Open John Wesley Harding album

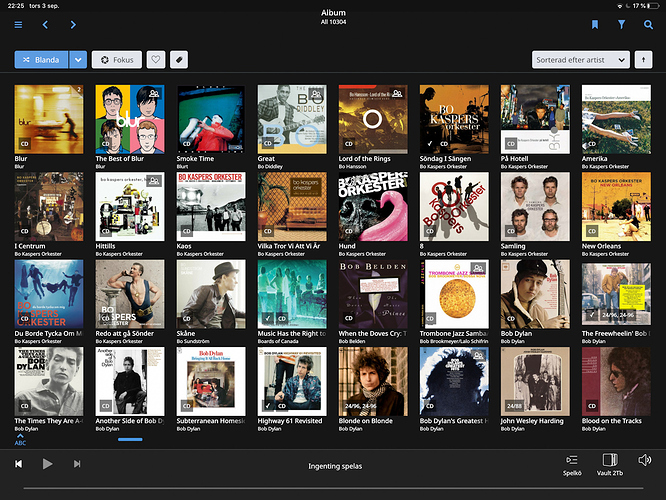535,381
